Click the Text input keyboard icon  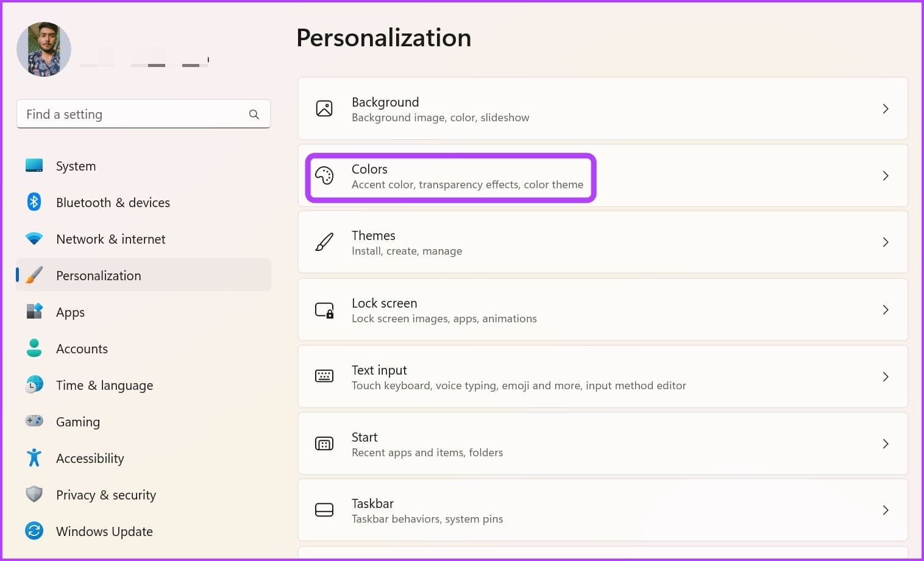coord(324,376)
